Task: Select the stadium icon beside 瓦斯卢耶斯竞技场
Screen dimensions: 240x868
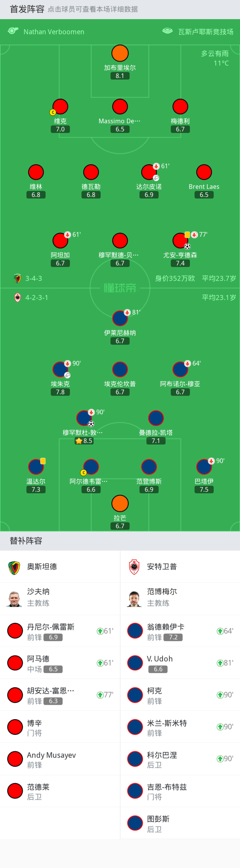Action: (167, 31)
